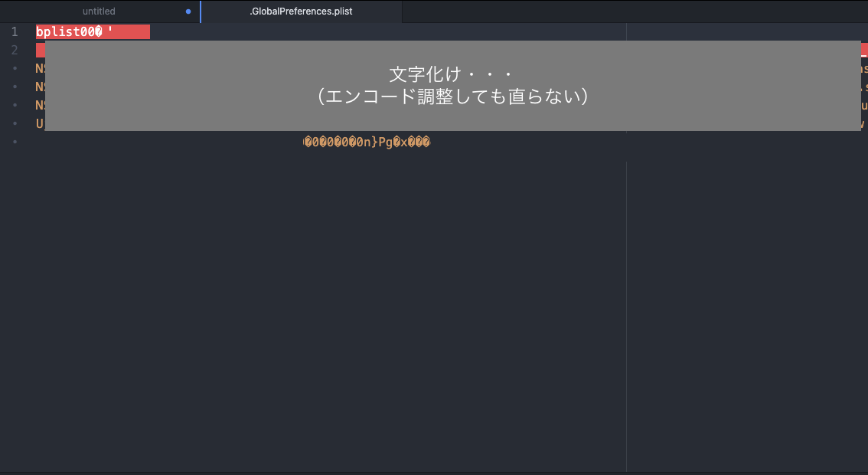Click the empty tab bar space right of tabs
The height and width of the screenshot is (475, 868).
634,11
